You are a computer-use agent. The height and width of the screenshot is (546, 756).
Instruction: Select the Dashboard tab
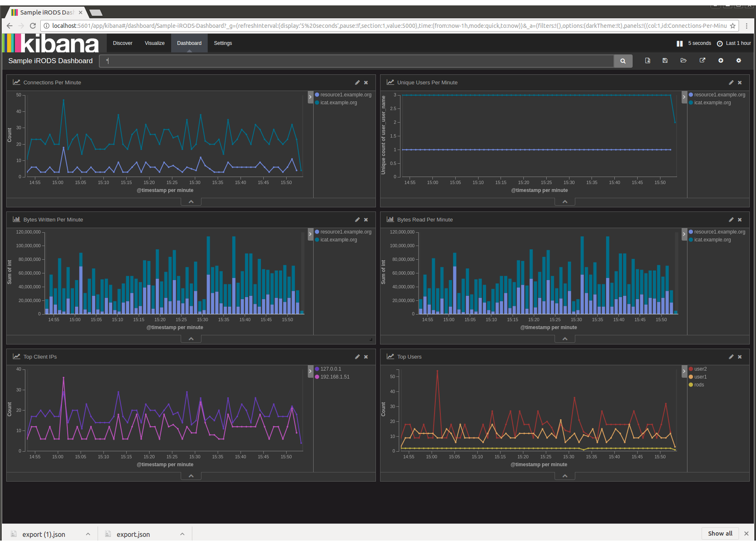(x=189, y=43)
